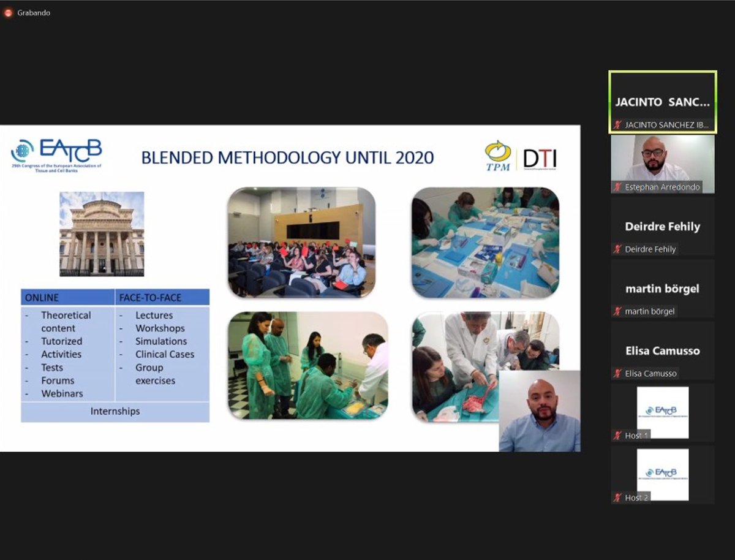Click the Group exercises list entry
The image size is (735, 560).
pyautogui.click(x=155, y=374)
